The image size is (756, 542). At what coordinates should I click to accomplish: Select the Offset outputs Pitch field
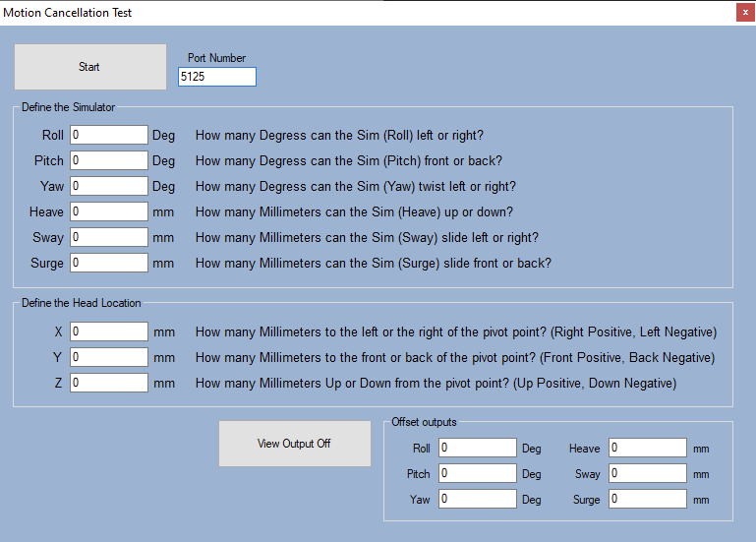click(x=477, y=474)
